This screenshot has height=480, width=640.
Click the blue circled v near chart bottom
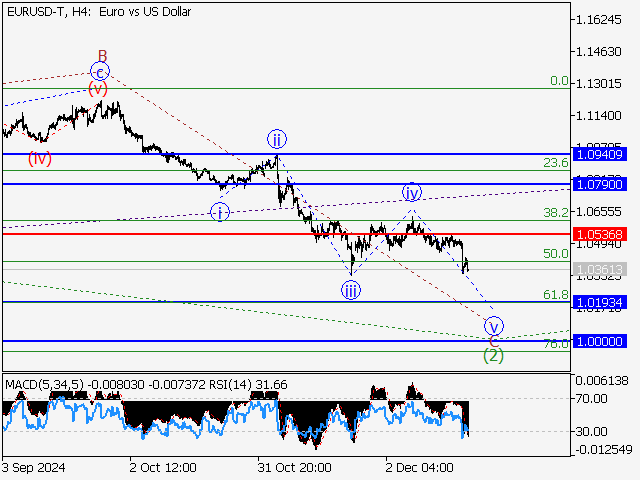pyautogui.click(x=493, y=326)
